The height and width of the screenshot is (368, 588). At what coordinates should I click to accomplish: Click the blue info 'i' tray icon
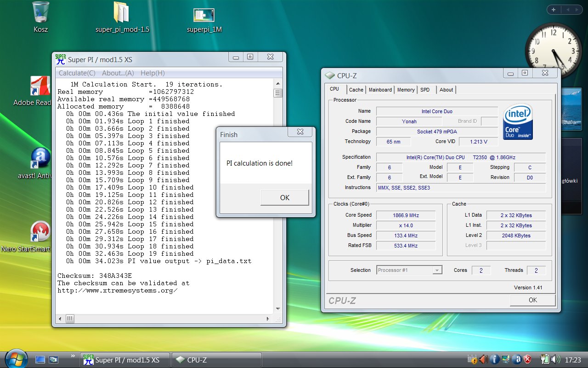495,359
